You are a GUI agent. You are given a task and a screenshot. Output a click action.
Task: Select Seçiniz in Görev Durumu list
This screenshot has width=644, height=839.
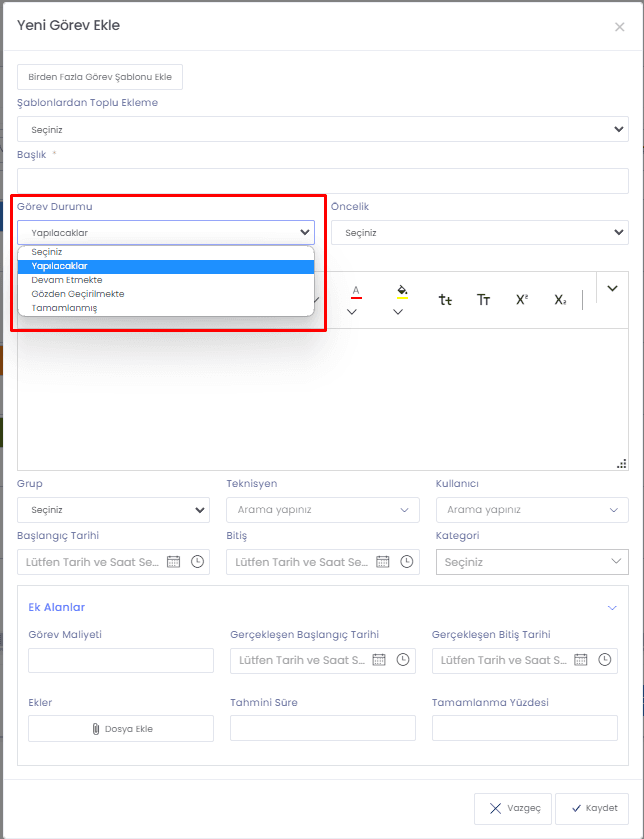point(166,252)
